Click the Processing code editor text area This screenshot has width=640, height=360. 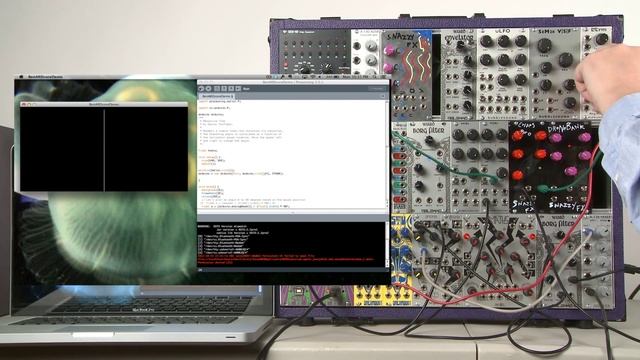coord(291,155)
